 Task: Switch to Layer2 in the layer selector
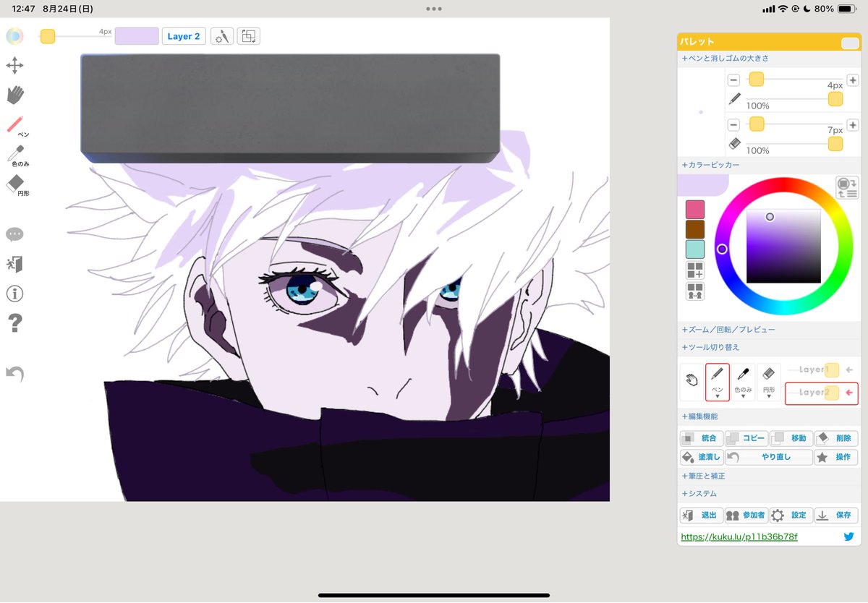(x=821, y=393)
